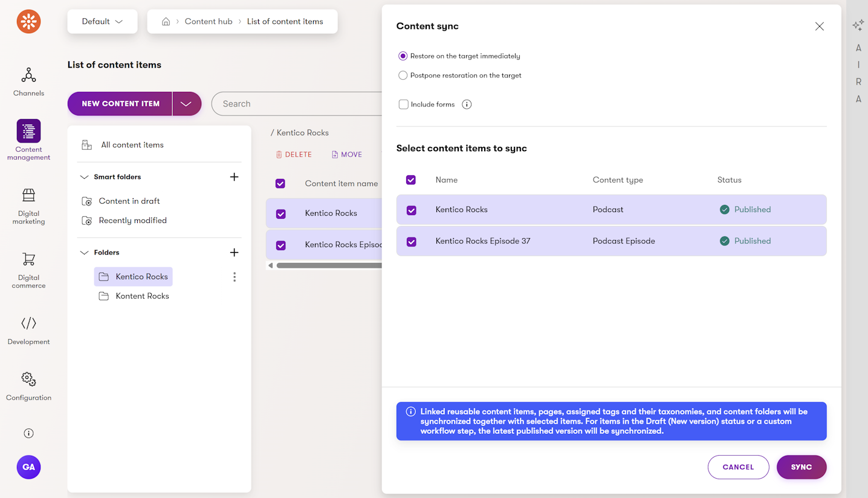
Task: Click the Kentico orange logo icon
Action: [x=28, y=21]
